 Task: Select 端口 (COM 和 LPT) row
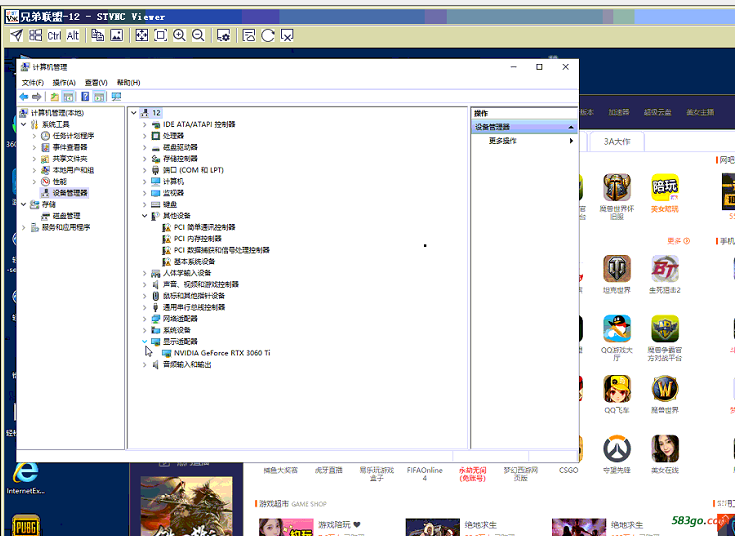coord(193,170)
